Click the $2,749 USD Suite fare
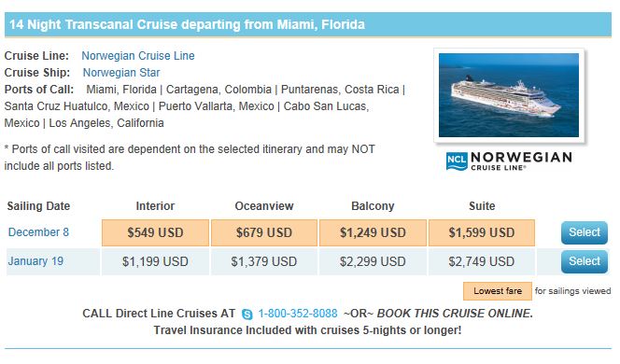The width and height of the screenshot is (620, 364). (482, 261)
